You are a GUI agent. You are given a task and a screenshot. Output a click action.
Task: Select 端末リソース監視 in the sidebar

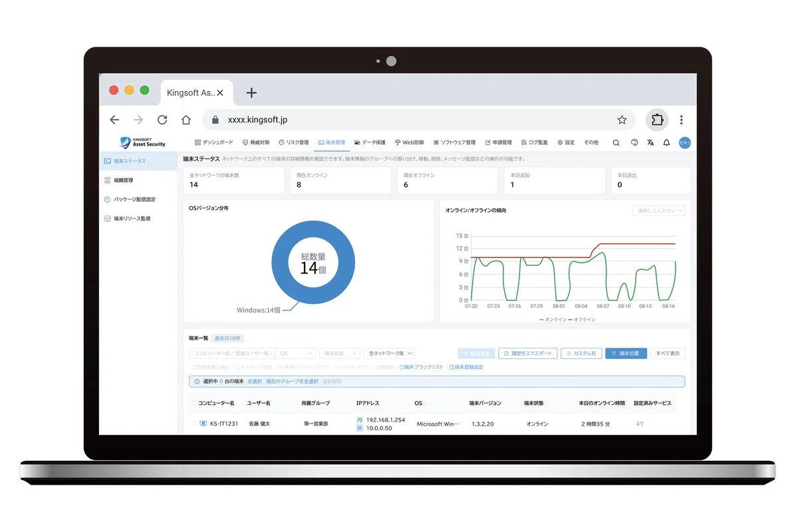tap(138, 218)
